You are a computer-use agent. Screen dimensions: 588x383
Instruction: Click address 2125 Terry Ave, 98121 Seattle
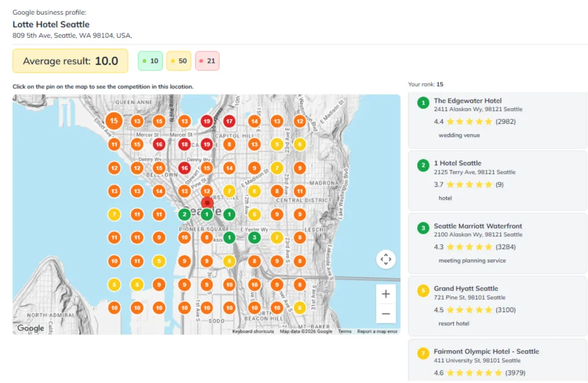(x=475, y=172)
